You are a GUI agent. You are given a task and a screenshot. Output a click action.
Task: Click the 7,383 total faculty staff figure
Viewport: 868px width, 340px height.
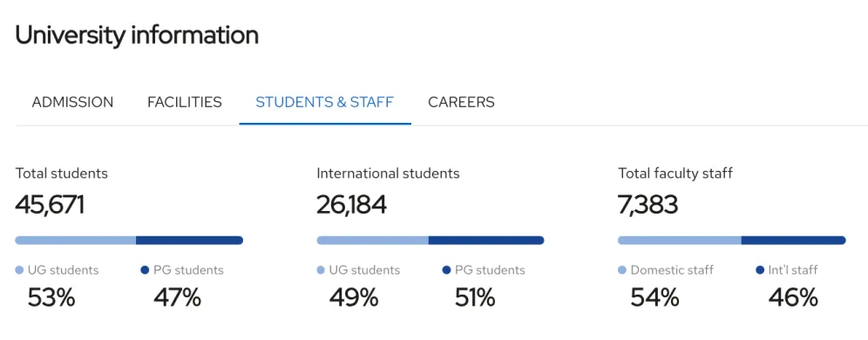[648, 206]
